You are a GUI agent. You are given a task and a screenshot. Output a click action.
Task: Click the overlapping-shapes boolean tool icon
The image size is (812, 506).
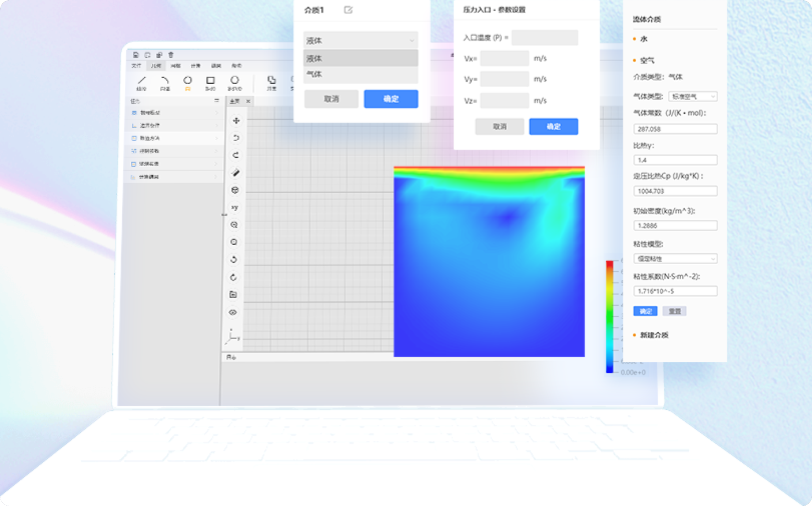click(x=272, y=82)
